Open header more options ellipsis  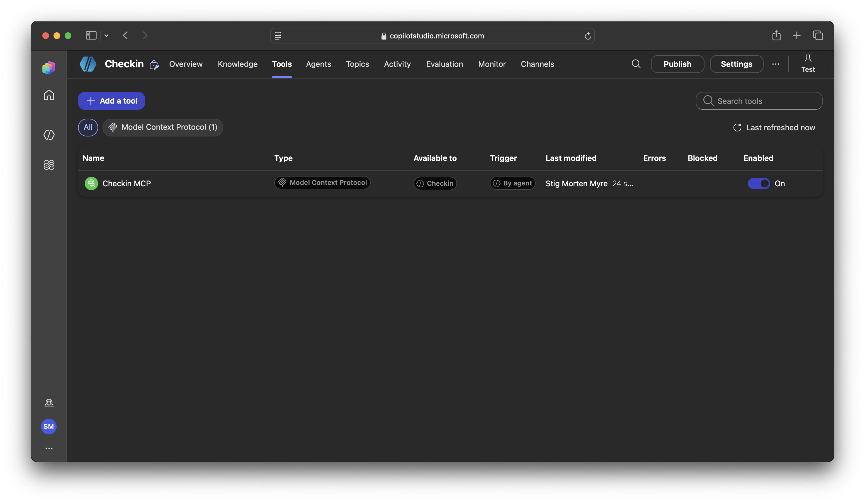click(x=776, y=64)
